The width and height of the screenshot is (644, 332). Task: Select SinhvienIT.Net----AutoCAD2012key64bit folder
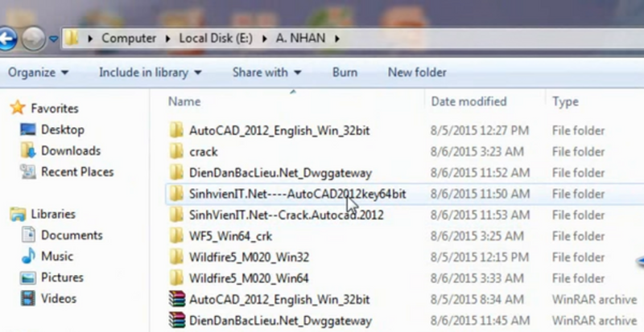pyautogui.click(x=297, y=194)
